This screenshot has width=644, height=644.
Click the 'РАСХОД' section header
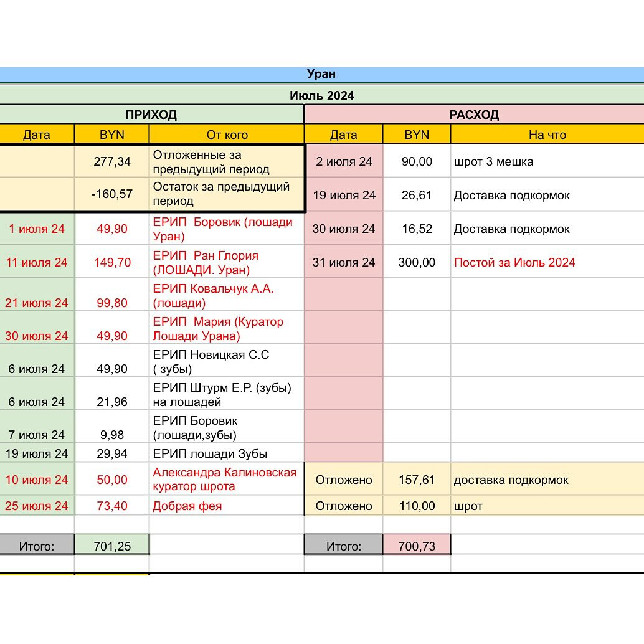tap(474, 115)
